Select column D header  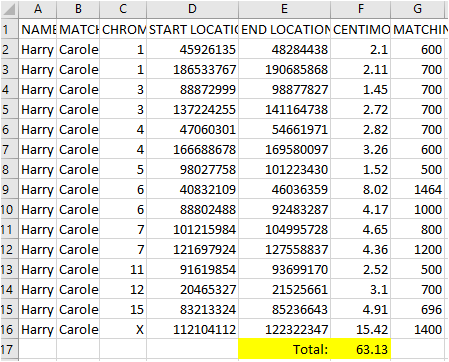[x=192, y=9]
